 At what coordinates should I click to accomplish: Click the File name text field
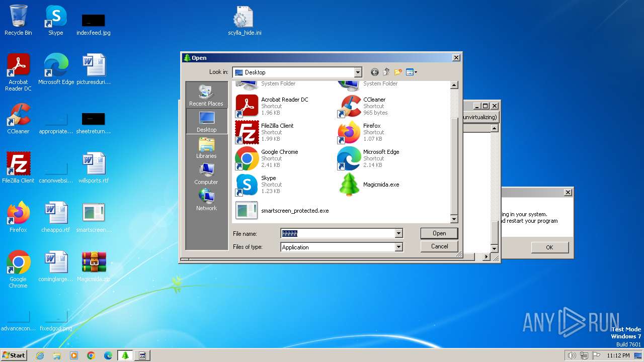point(338,233)
